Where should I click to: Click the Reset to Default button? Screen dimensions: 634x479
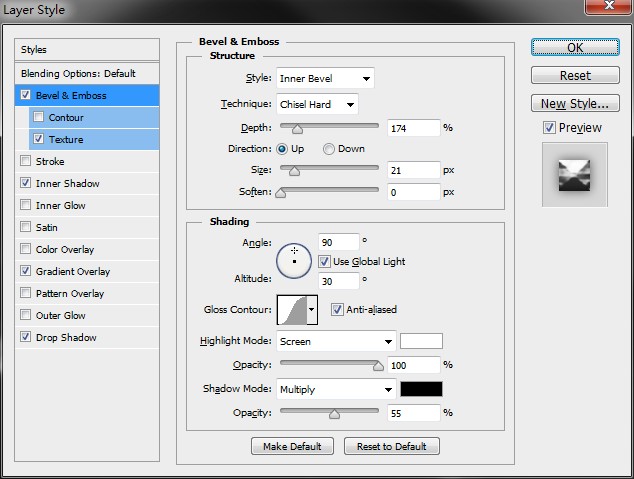pyautogui.click(x=391, y=446)
